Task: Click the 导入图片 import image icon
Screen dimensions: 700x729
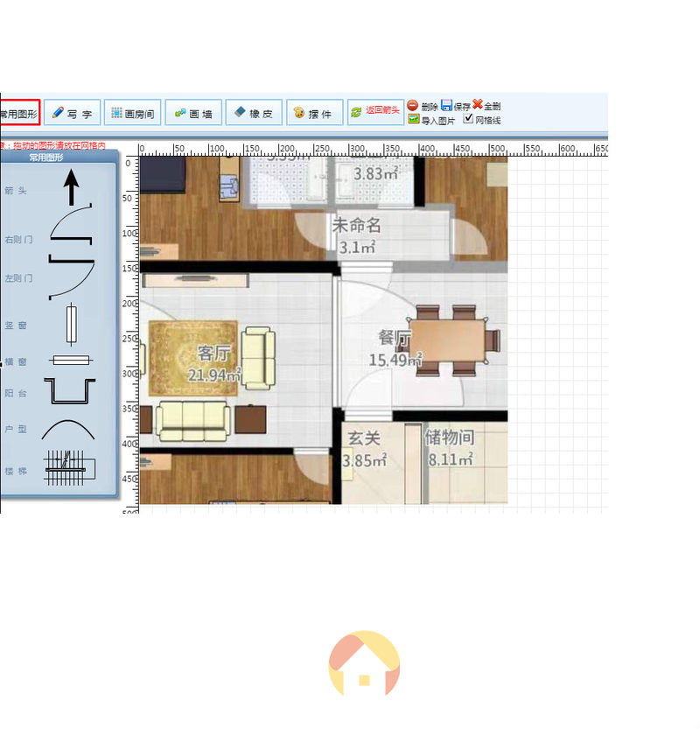Action: tap(413, 119)
